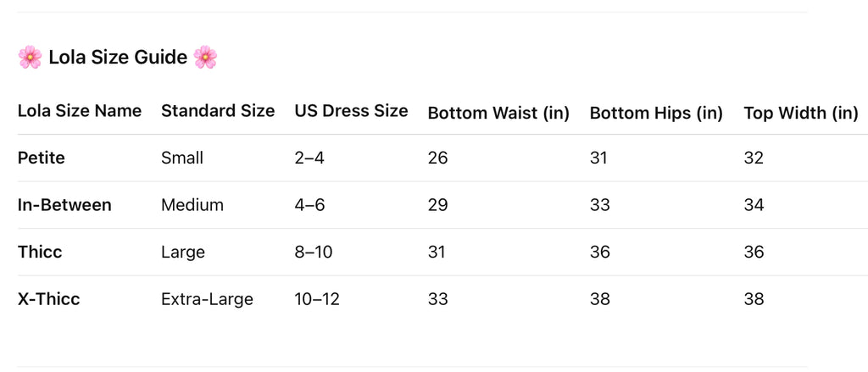Image resolution: width=868 pixels, height=372 pixels.
Task: Click the 8–10 US dress size cell
Action: point(313,253)
